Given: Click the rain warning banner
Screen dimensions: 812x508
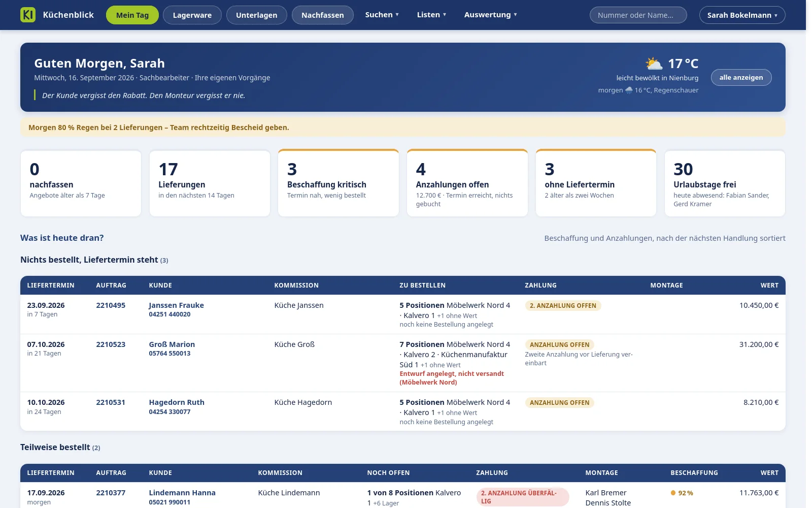Looking at the screenshot, I should (403, 128).
